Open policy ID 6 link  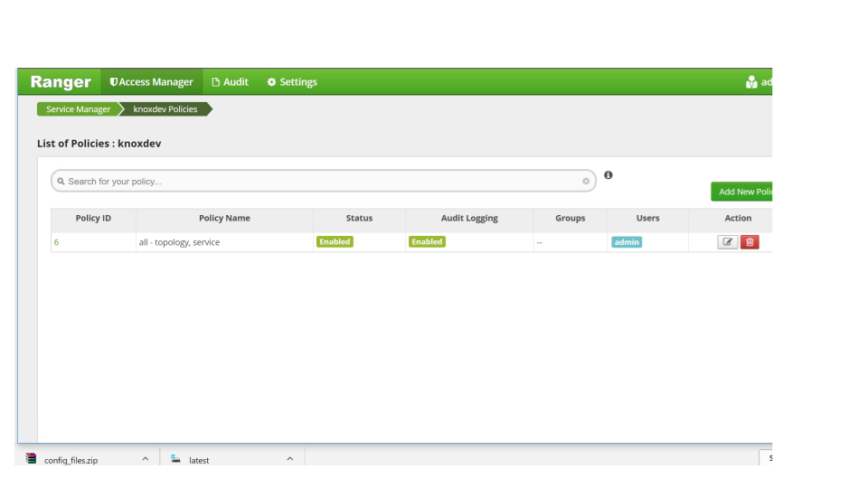point(56,242)
